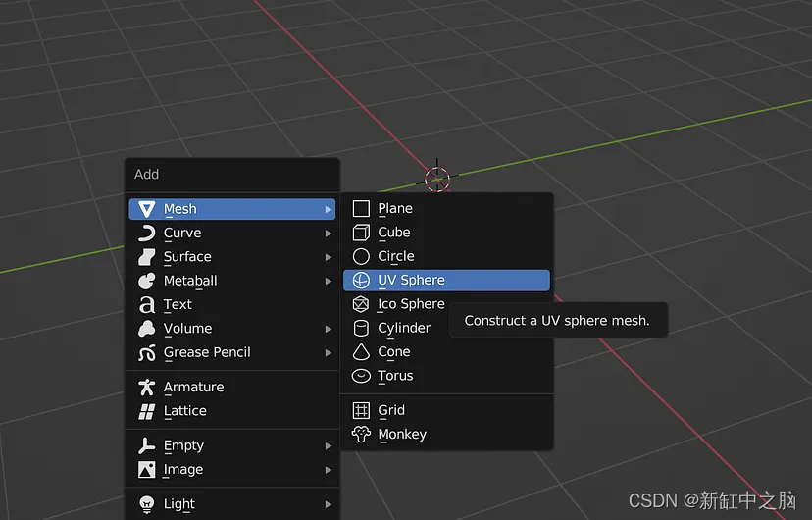Add a UV Sphere mesh
This screenshot has width=812, height=520.
[x=446, y=281]
